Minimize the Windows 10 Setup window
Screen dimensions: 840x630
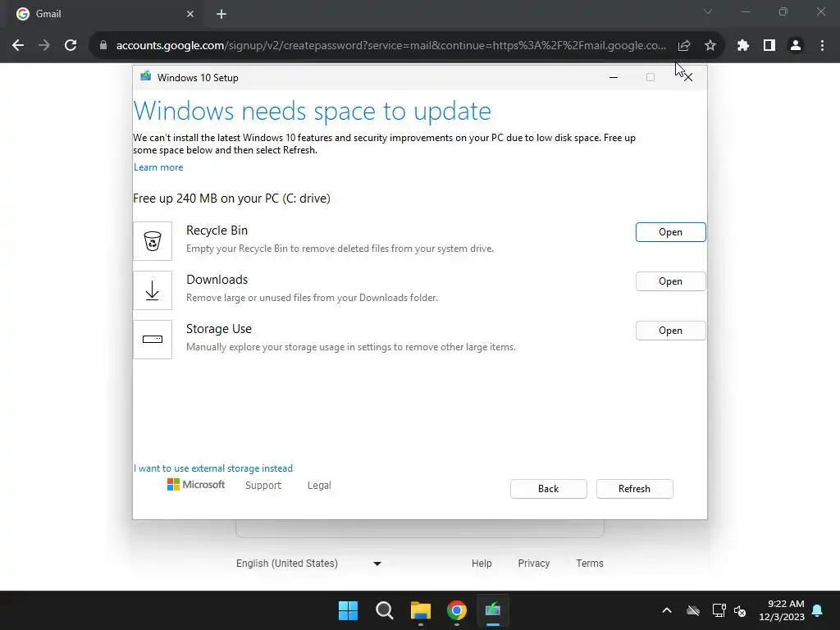614,78
